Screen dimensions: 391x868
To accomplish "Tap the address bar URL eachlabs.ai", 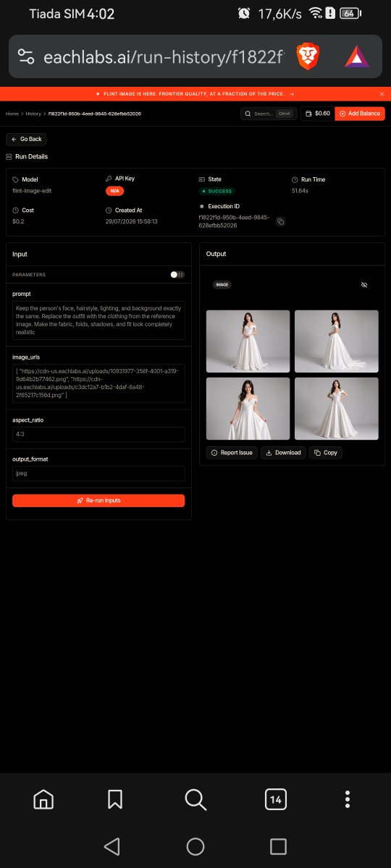I will pos(162,56).
